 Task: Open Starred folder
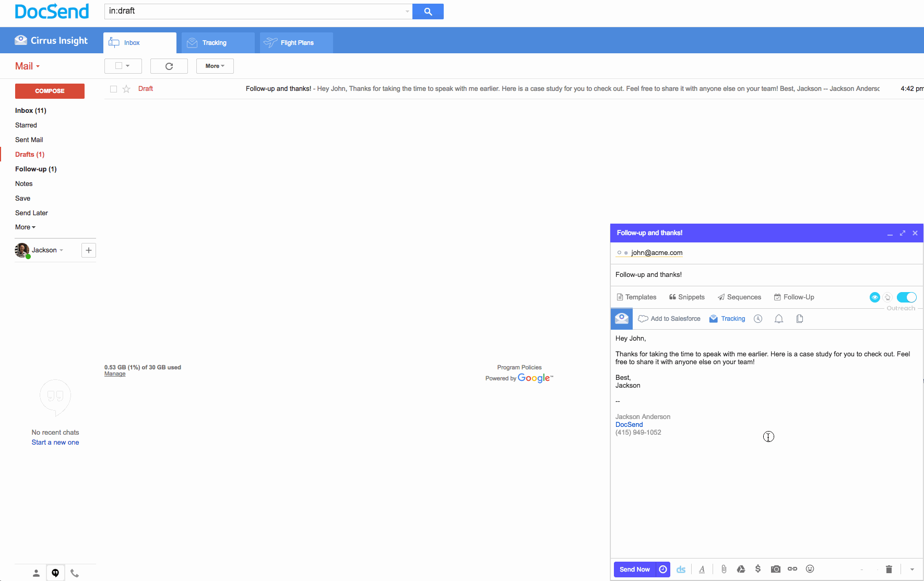tap(26, 125)
